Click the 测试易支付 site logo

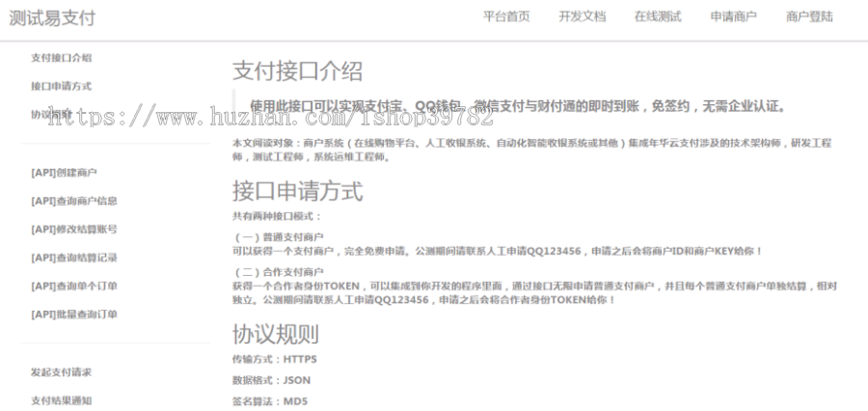point(52,17)
